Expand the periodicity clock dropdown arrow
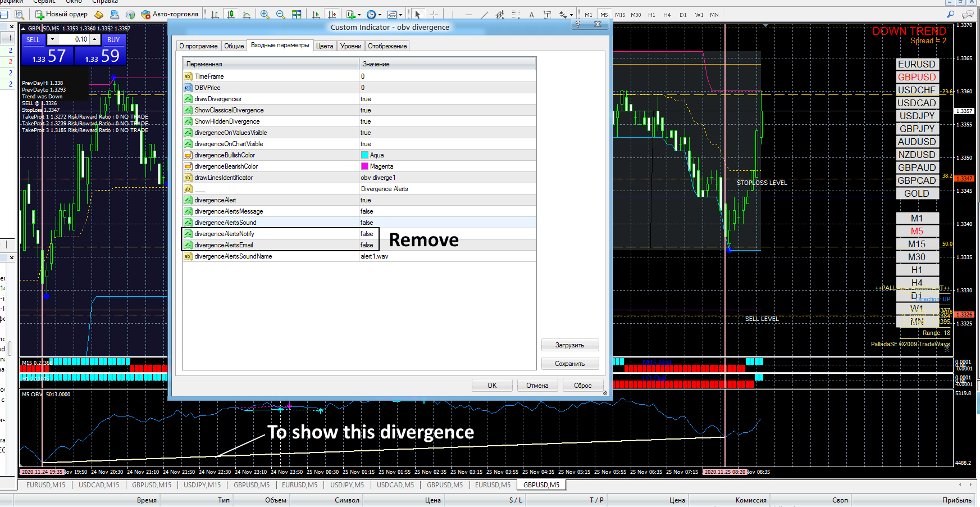Viewport: 980px width, 507px height. (380, 15)
